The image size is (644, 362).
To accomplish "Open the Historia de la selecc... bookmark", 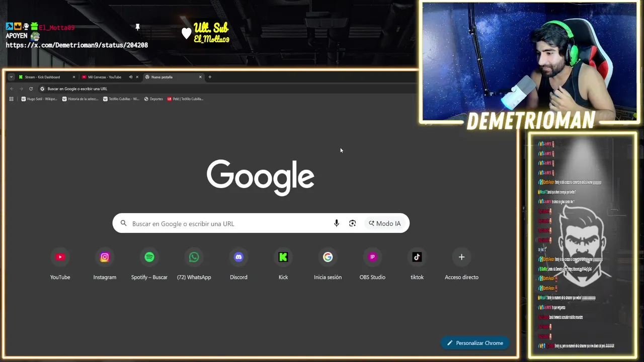I will coord(80,99).
